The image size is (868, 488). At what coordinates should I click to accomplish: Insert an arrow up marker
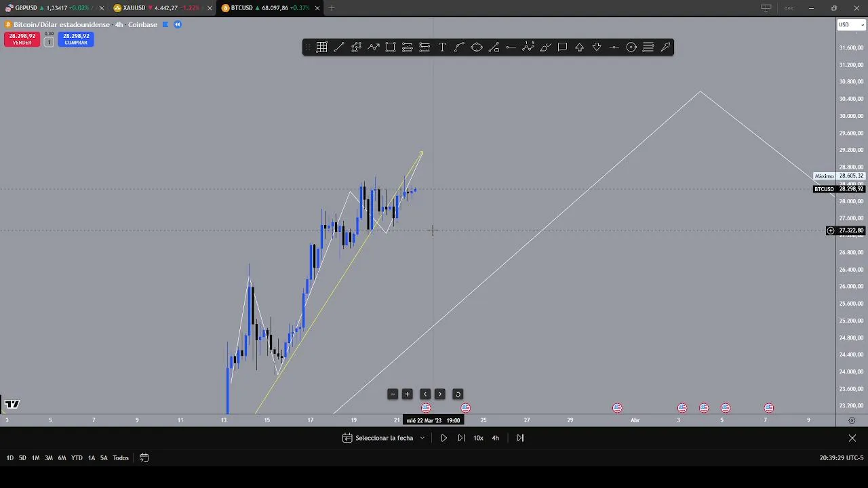tap(580, 47)
